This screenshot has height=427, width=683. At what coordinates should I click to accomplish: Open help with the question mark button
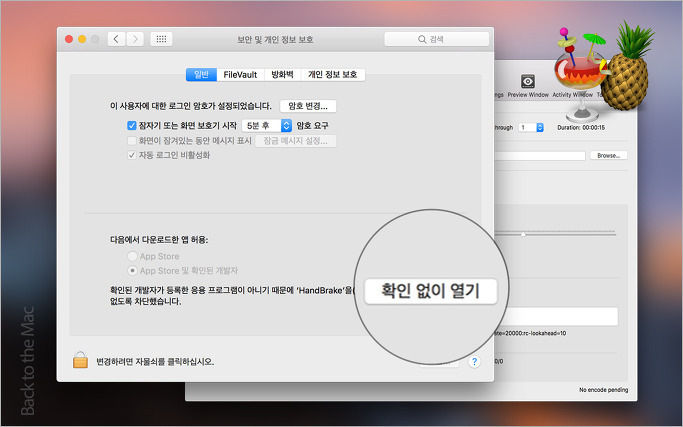(474, 362)
